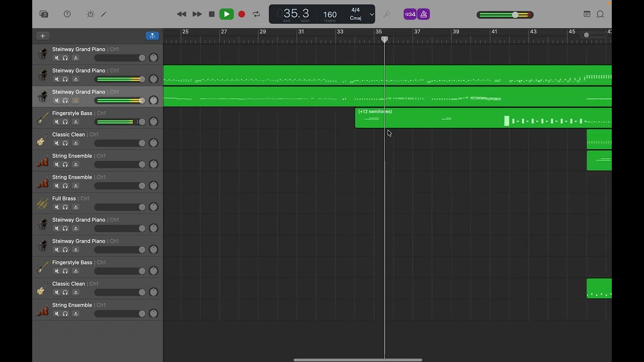Click bar 29 on the ruler

coord(263,32)
